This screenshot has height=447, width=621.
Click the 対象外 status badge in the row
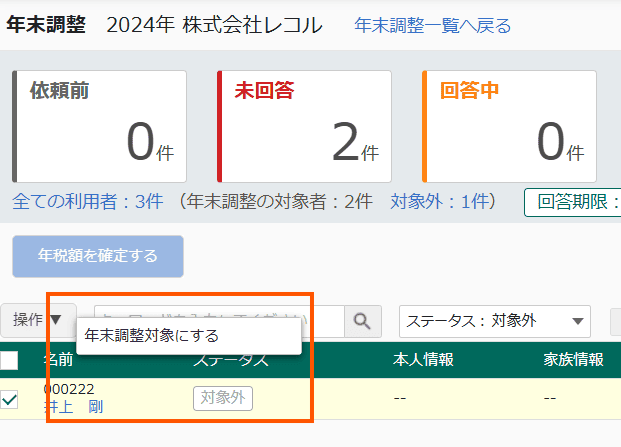point(223,398)
